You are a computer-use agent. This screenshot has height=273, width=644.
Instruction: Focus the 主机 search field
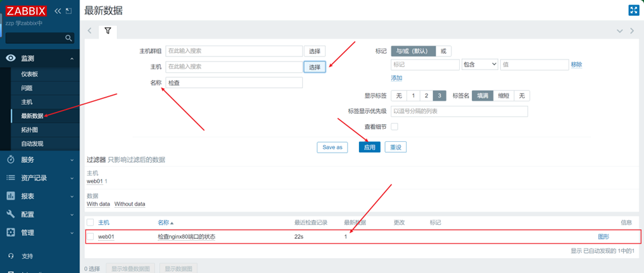(234, 67)
